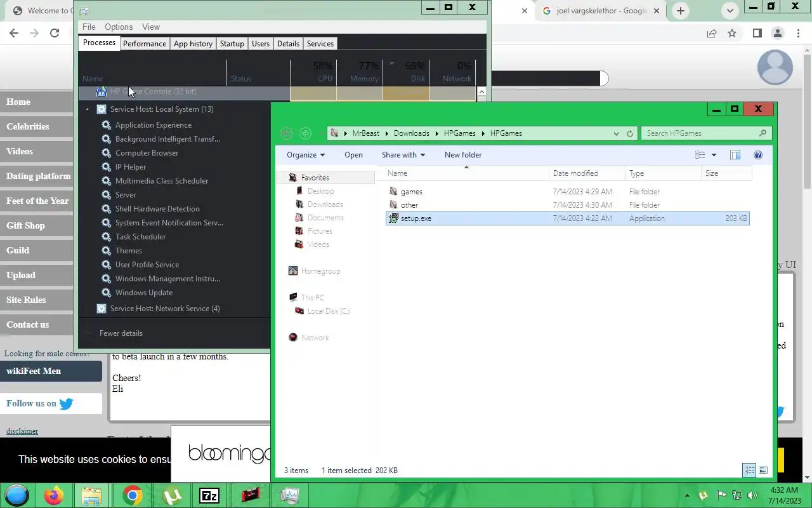The height and width of the screenshot is (508, 812).
Task: Switch to large icons view in status bar
Action: pyautogui.click(x=763, y=471)
